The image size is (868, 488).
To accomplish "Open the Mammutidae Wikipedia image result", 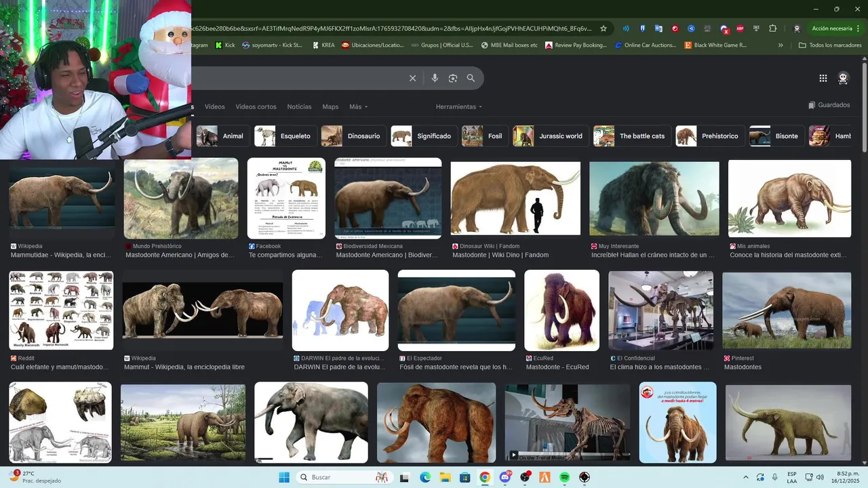I will click(62, 198).
